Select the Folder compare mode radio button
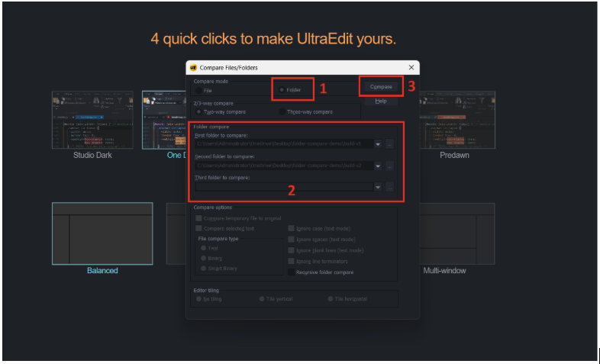Screen dimensions: 600x364 [x=282, y=90]
